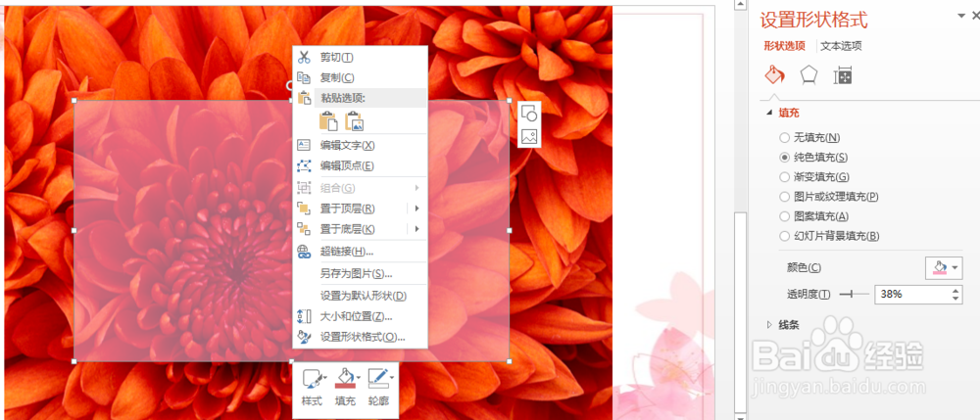980x420 pixels.
Task: Click the 轮廓 Outline mini toolbar button
Action: click(x=378, y=388)
